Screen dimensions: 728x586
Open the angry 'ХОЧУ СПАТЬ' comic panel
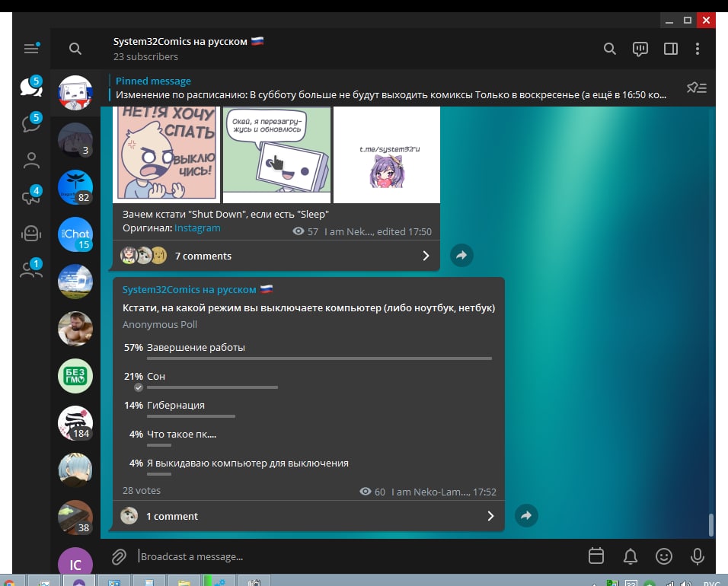pyautogui.click(x=166, y=154)
